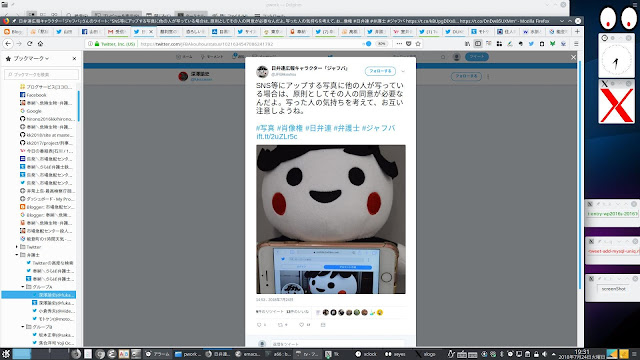Open the library icon in Firefox toolbar

pos(467,44)
